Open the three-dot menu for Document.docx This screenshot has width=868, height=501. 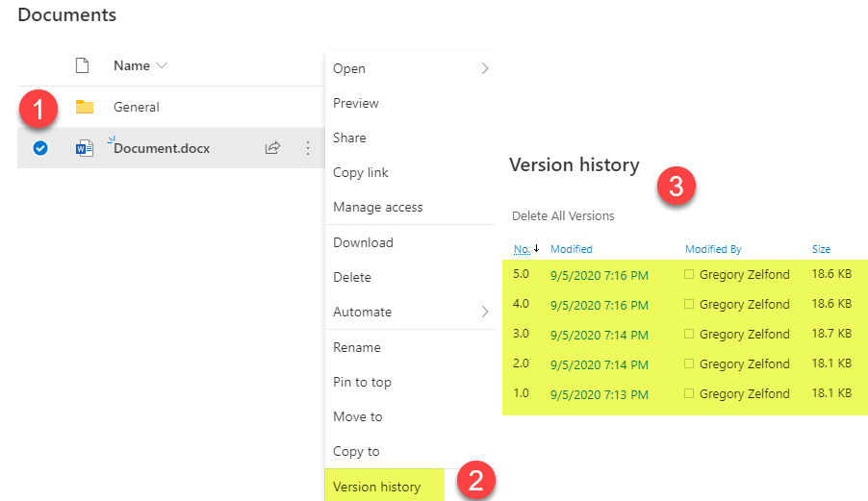click(308, 148)
